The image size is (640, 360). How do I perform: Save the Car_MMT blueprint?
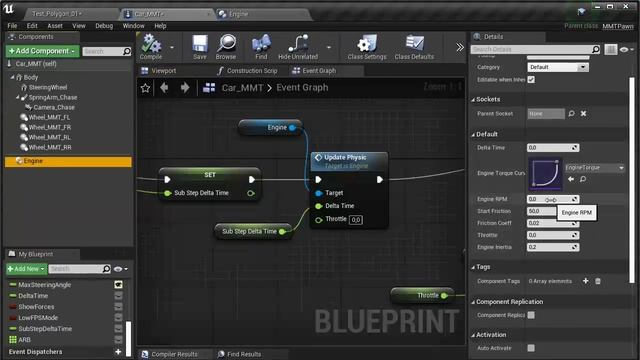200,47
